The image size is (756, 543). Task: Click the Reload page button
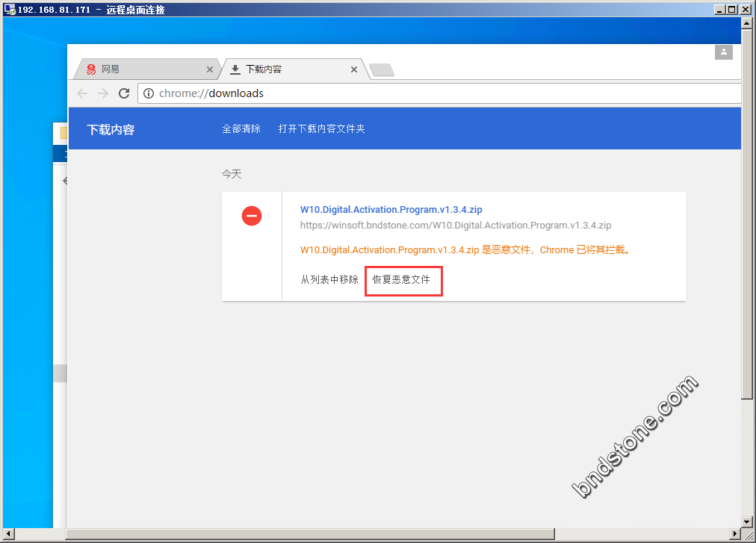(124, 93)
